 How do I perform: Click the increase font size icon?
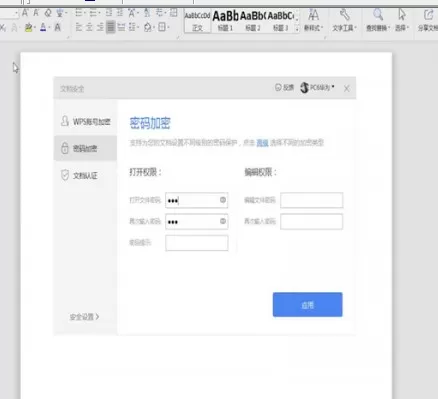[x=25, y=13]
